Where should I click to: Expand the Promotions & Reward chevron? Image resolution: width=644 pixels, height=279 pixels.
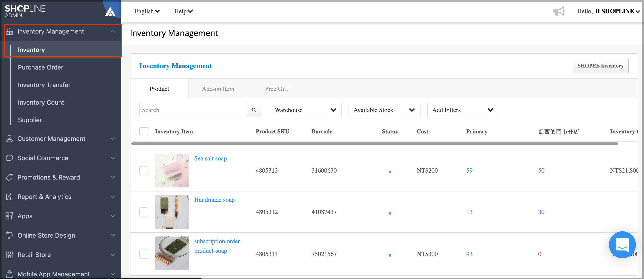pos(113,177)
